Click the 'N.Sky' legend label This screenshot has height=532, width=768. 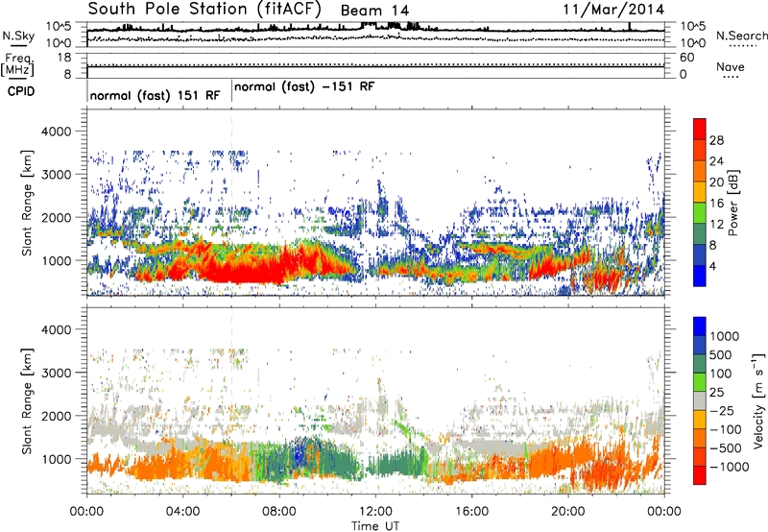pos(18,36)
